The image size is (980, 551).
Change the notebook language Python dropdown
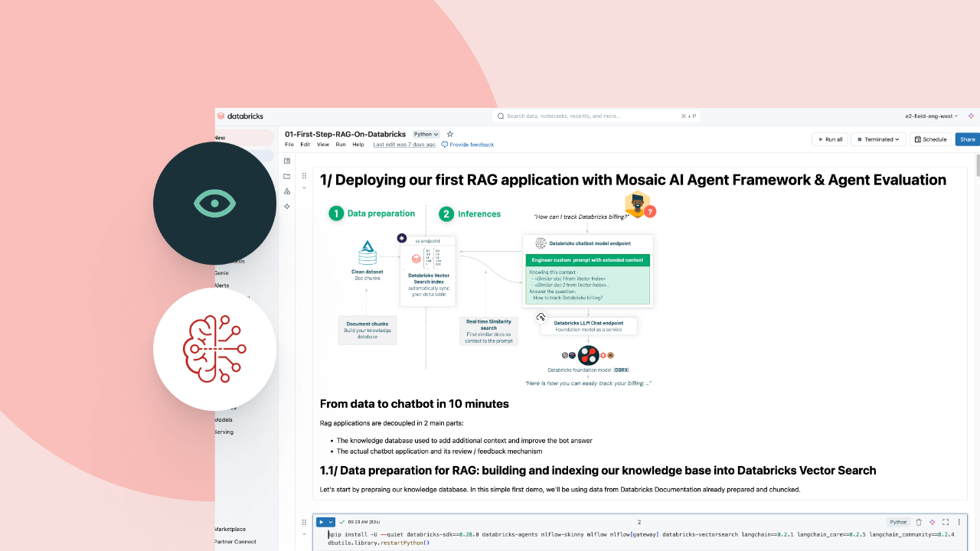[426, 134]
